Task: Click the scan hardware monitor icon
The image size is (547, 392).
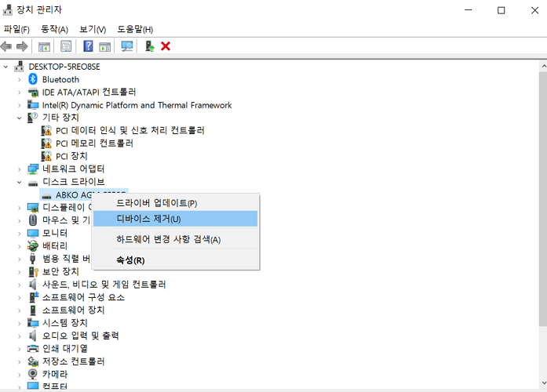Action: [127, 46]
